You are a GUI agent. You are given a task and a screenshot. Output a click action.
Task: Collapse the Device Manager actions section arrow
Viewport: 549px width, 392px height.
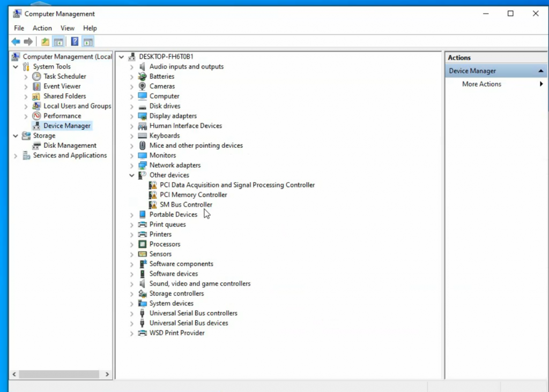pos(540,71)
